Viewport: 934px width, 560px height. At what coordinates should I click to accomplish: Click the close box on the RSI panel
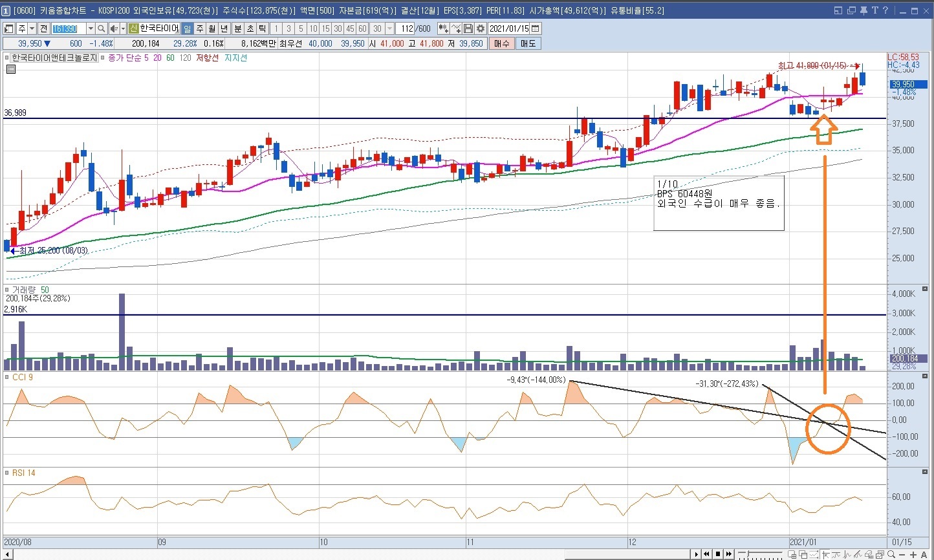924,472
